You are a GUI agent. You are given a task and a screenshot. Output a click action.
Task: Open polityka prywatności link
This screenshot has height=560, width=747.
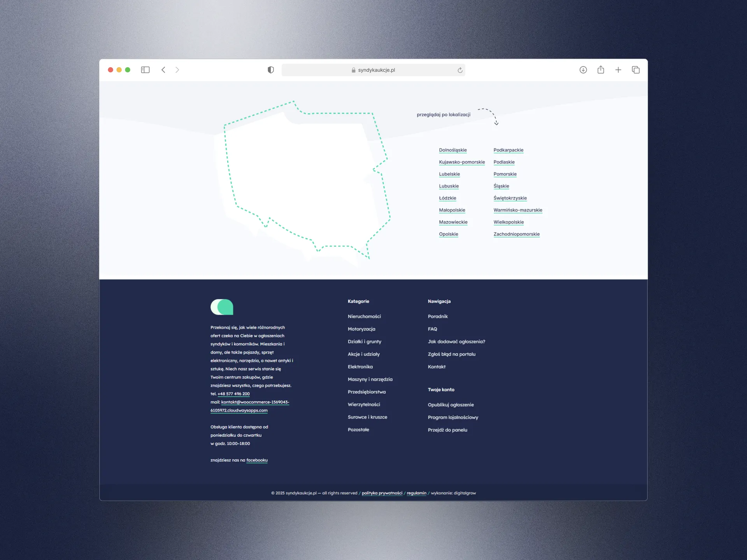point(382,493)
